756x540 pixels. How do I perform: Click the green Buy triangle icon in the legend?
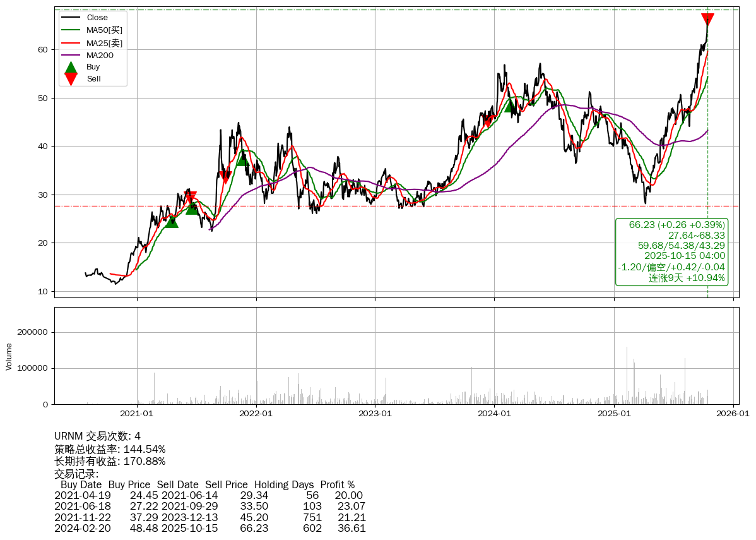(x=71, y=67)
